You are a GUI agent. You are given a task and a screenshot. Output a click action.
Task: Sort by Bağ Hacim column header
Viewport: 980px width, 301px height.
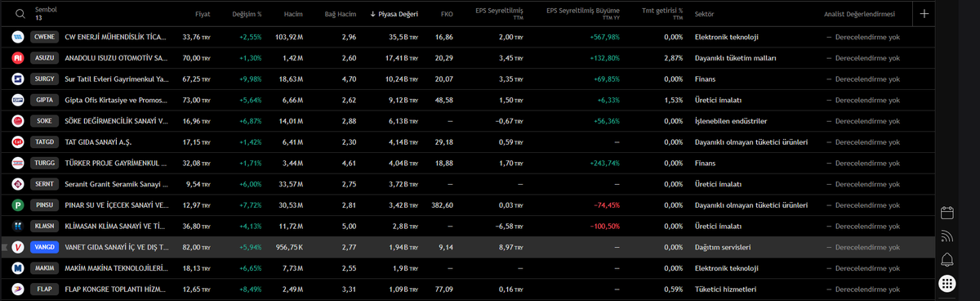click(x=341, y=14)
